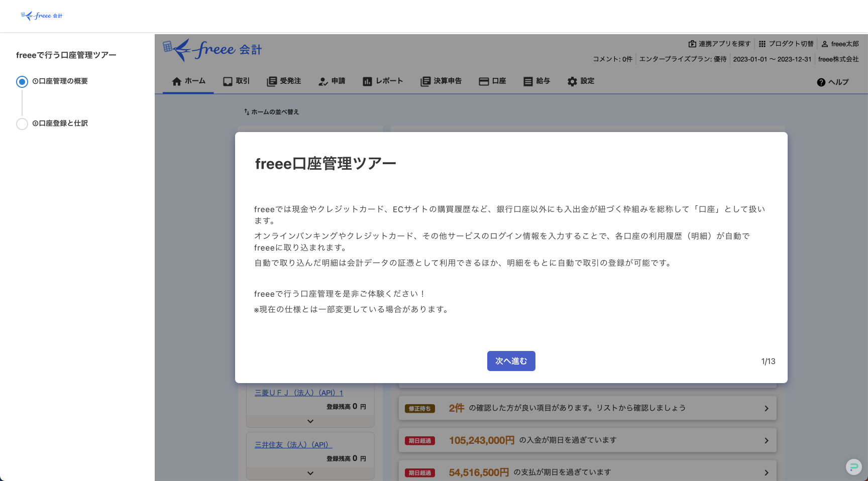Click the 修正待ち badge
The width and height of the screenshot is (868, 481).
click(420, 409)
